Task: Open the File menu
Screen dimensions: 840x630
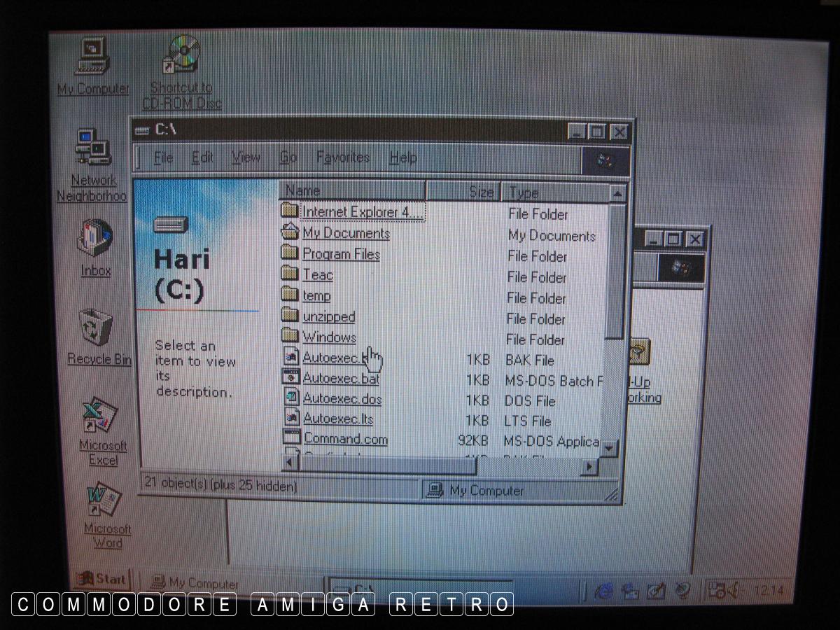Action: pyautogui.click(x=162, y=158)
